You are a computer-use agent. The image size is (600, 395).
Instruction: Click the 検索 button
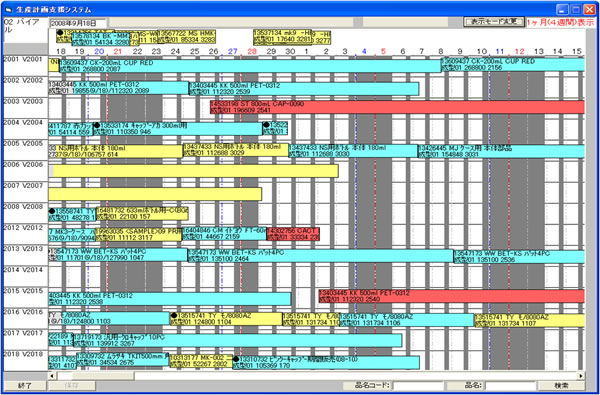coord(562,385)
